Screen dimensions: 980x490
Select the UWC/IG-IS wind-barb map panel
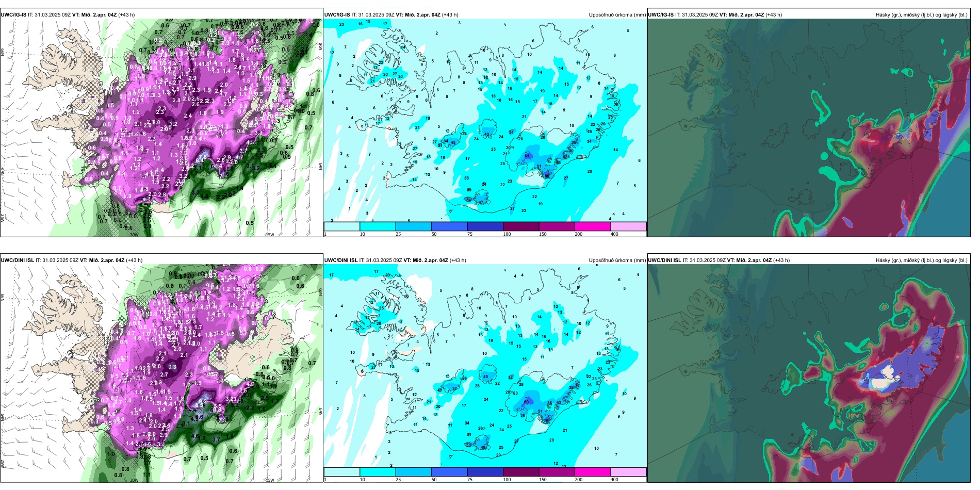click(161, 128)
